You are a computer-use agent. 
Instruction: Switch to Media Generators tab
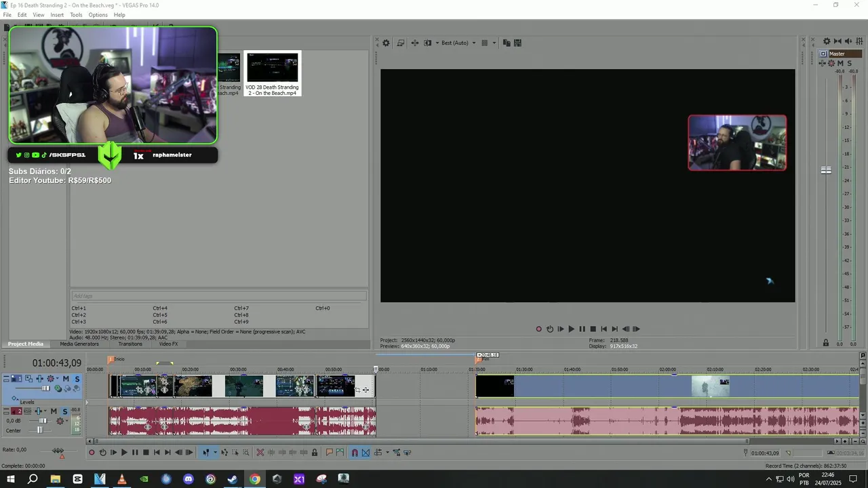[x=79, y=344]
